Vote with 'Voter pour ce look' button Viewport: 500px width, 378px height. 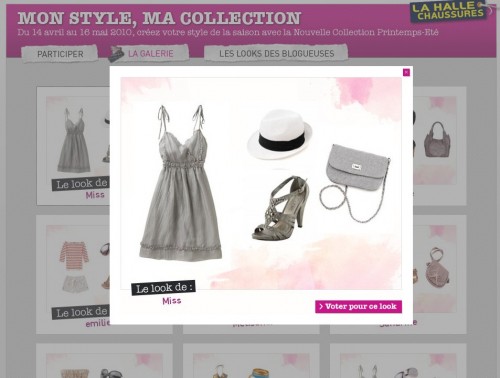[358, 307]
